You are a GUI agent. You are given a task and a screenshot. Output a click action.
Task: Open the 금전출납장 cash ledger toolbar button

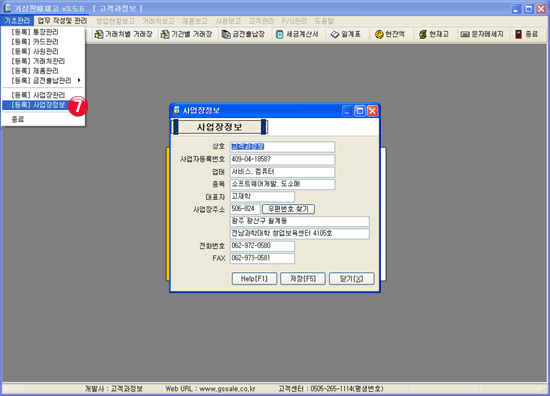(x=243, y=34)
